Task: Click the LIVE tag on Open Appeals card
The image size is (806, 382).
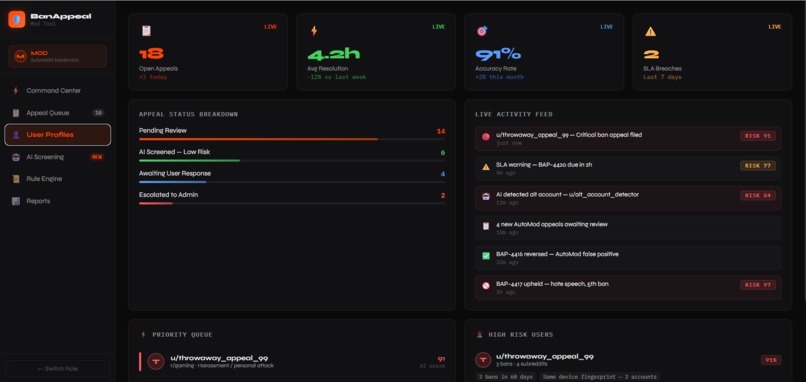Action: tap(270, 27)
